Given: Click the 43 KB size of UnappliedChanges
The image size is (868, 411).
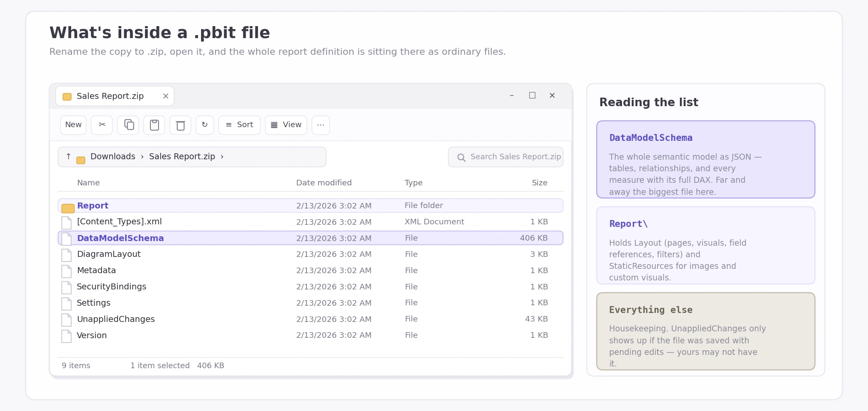Looking at the screenshot, I should pos(536,319).
